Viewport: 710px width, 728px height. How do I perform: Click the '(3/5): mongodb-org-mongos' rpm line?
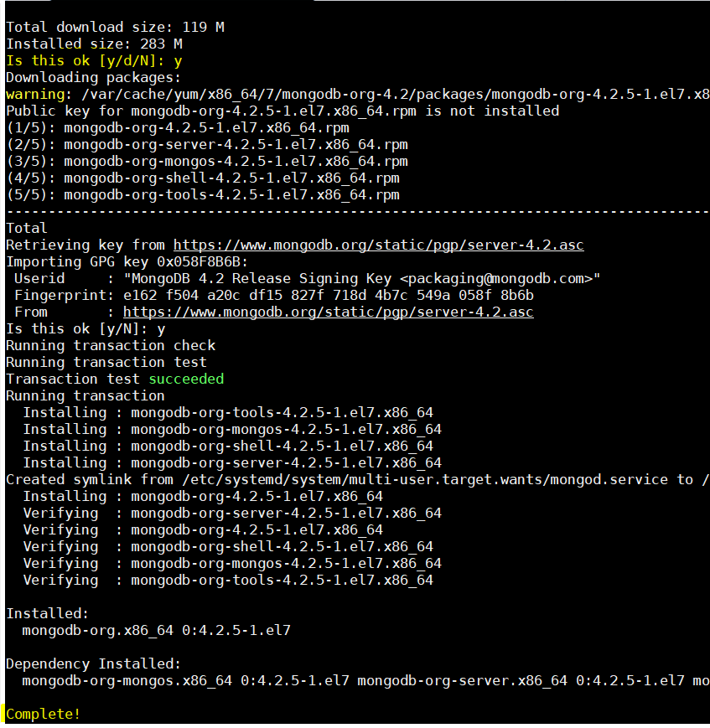coord(207,161)
